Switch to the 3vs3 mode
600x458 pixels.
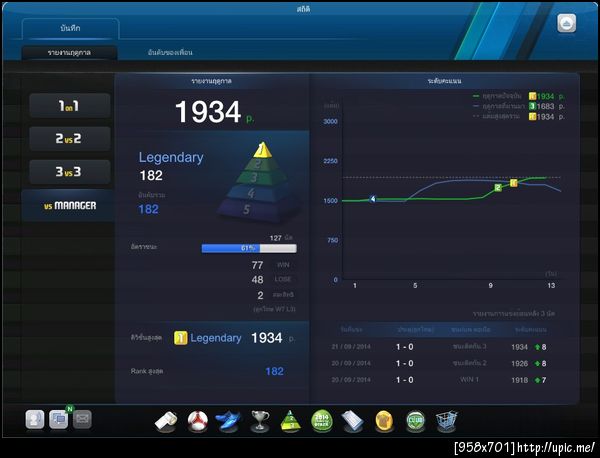click(70, 172)
